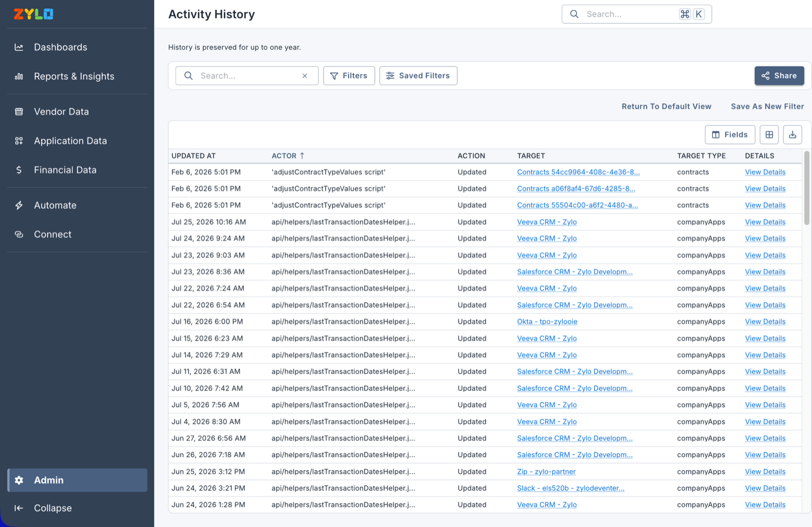Open the Automate section
812x527 pixels.
77,205
